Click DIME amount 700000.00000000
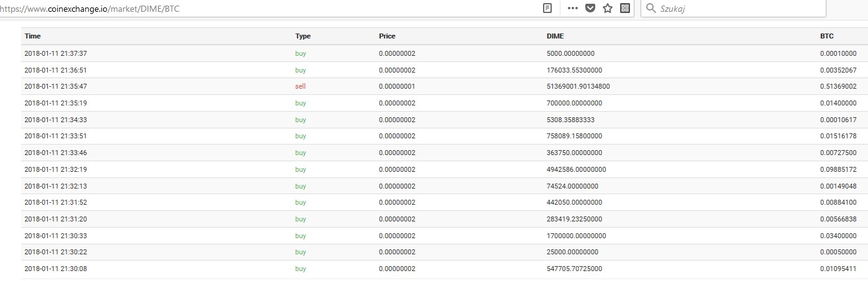The image size is (868, 281). pyautogui.click(x=574, y=103)
